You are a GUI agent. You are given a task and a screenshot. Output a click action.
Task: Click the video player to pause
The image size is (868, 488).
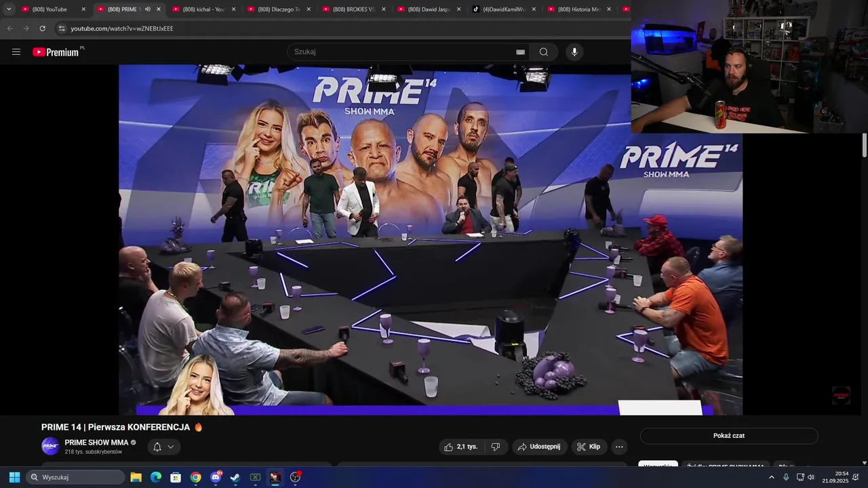(x=431, y=239)
